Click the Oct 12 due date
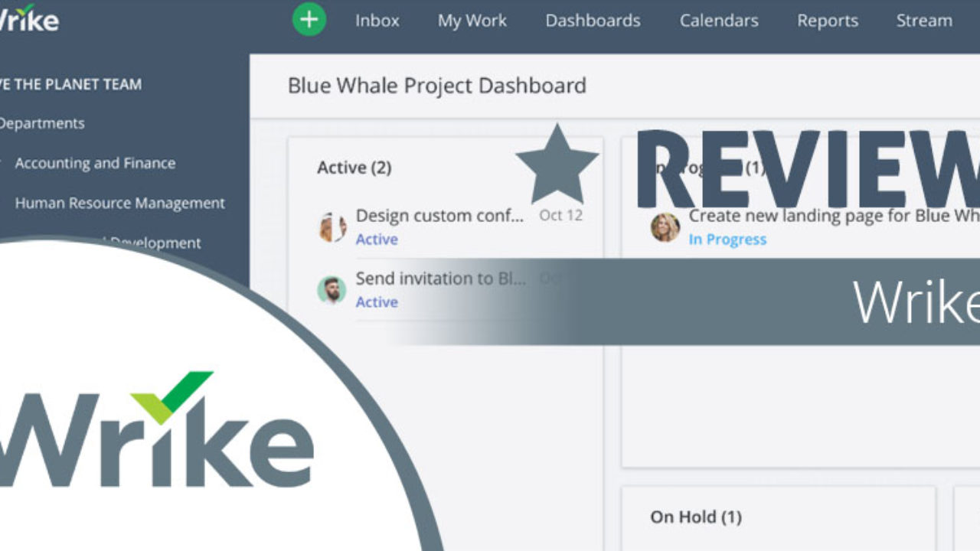 (x=561, y=216)
